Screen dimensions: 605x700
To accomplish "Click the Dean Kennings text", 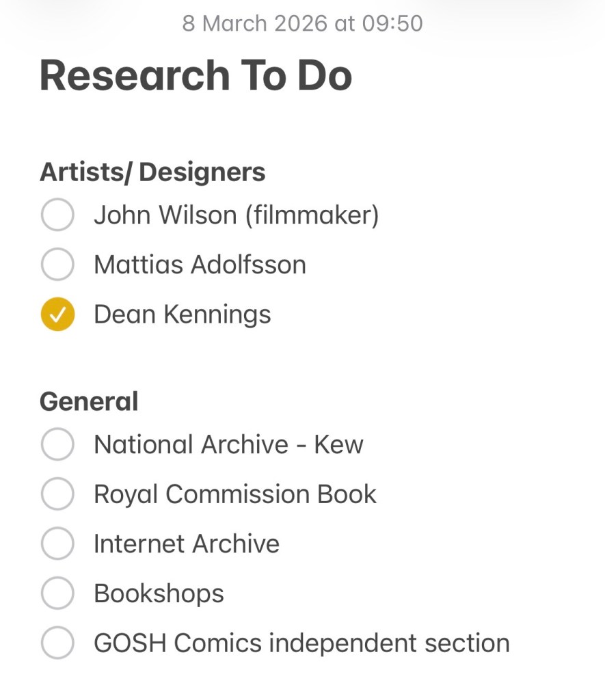I will pyautogui.click(x=182, y=314).
